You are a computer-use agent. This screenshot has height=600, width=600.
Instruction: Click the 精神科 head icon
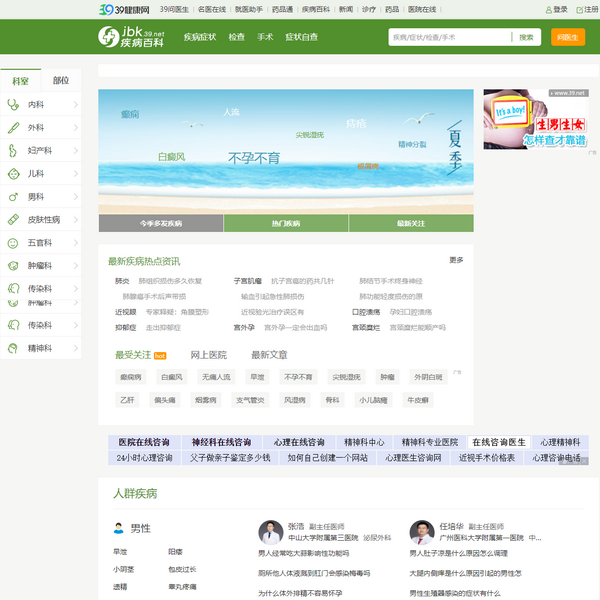coord(13,348)
